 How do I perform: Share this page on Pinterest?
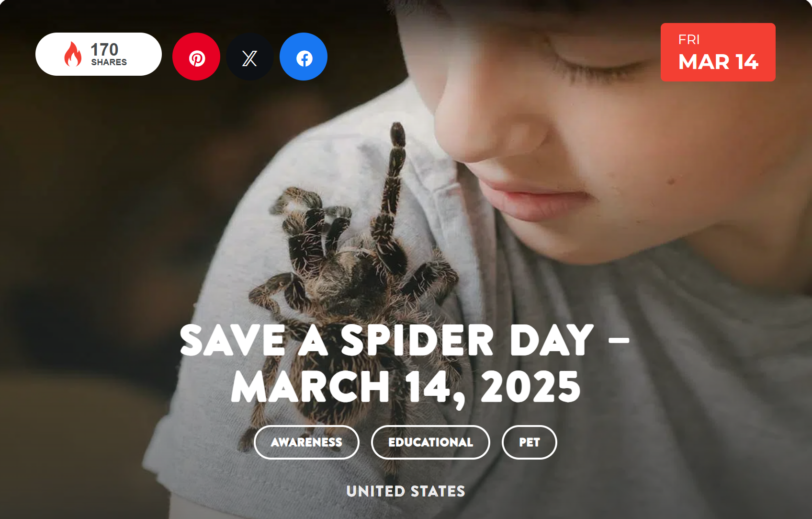196,57
